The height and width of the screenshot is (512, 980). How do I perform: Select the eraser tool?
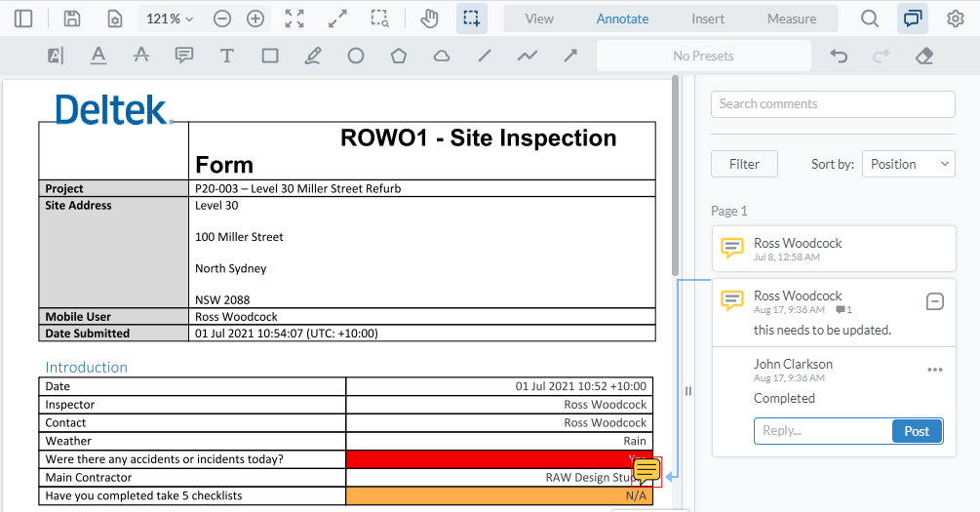924,56
